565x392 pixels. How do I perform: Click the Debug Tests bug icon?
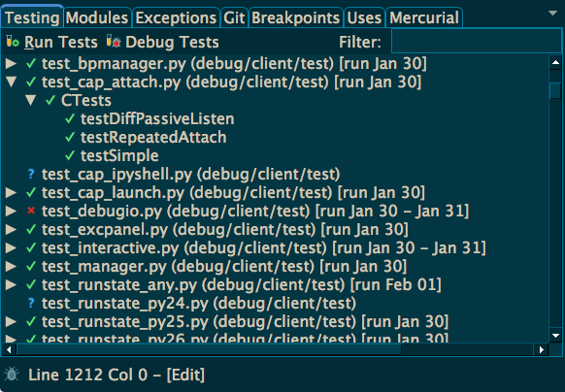(114, 42)
